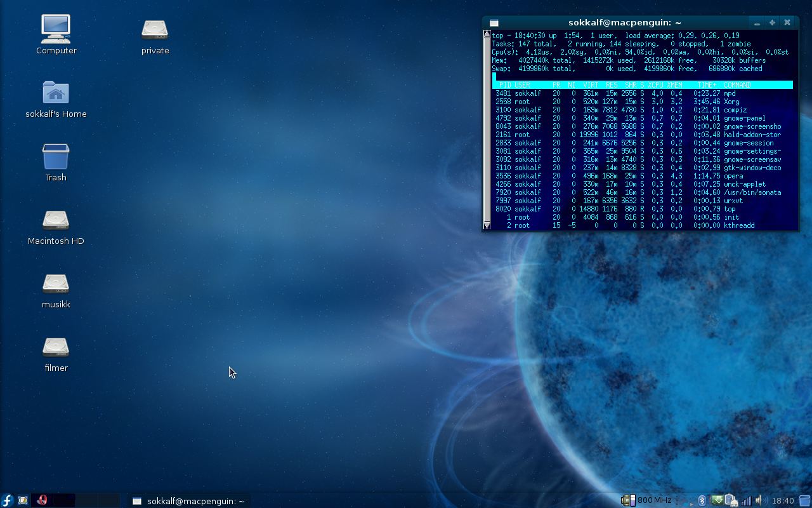Open the network signal strength icon
This screenshot has width=812, height=508.
pos(747,501)
